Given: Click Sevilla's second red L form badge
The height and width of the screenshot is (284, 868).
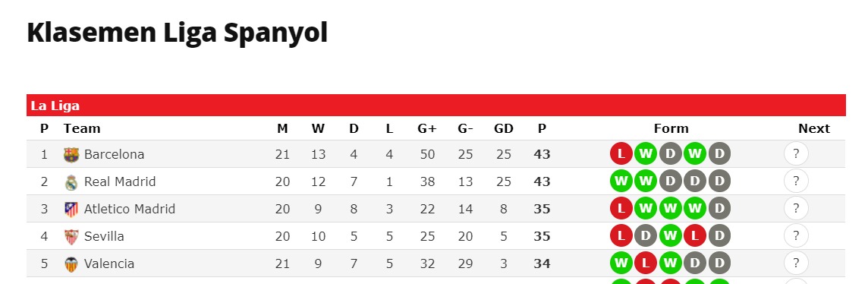Looking at the screenshot, I should coord(695,236).
